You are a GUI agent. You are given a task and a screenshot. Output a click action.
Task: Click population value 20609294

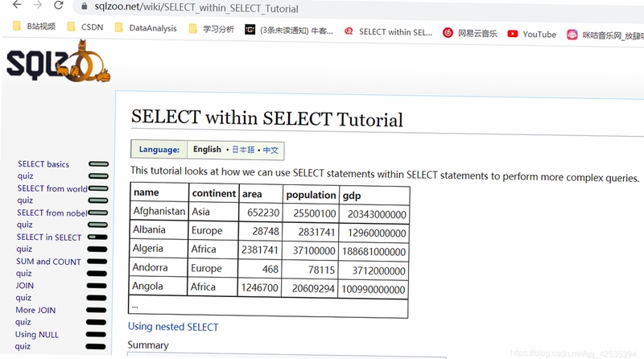coord(313,289)
